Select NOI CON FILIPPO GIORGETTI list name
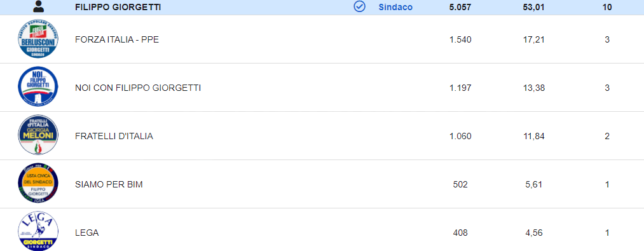 point(138,88)
